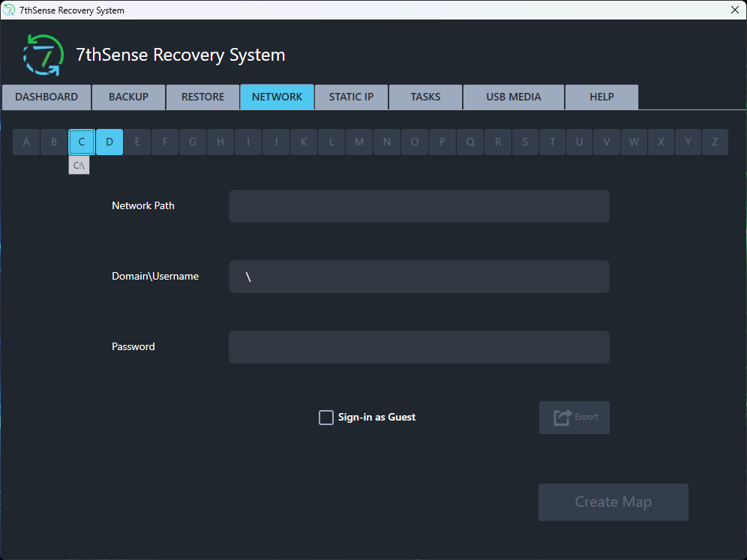Select drive letter B
This screenshot has width=747, height=560.
(54, 142)
